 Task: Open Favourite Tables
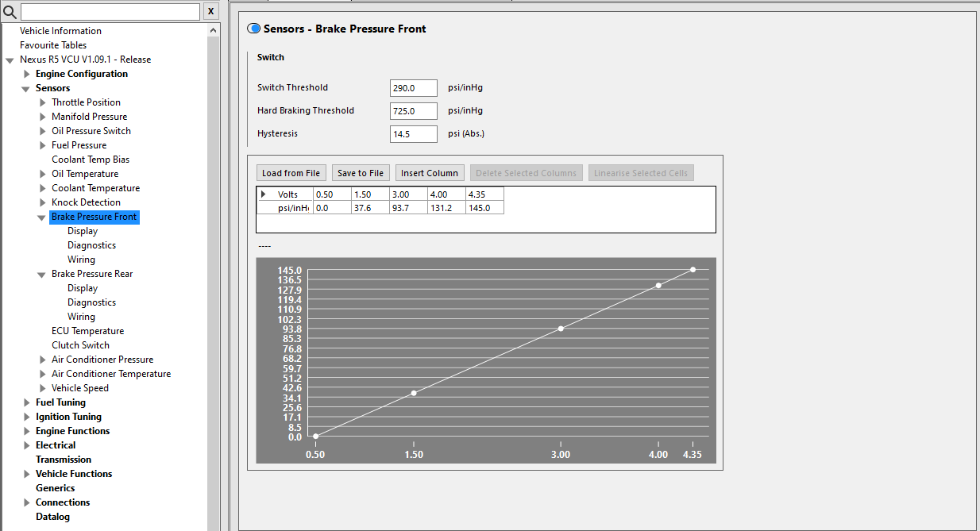pyautogui.click(x=53, y=45)
